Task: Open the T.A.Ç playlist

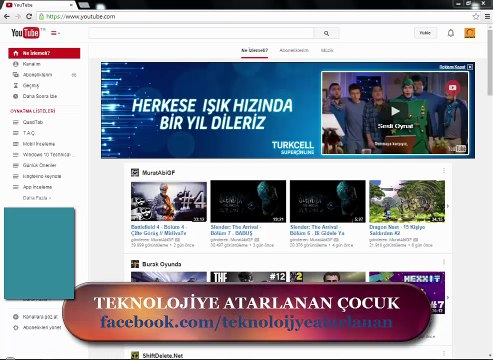Action: [x=29, y=133]
